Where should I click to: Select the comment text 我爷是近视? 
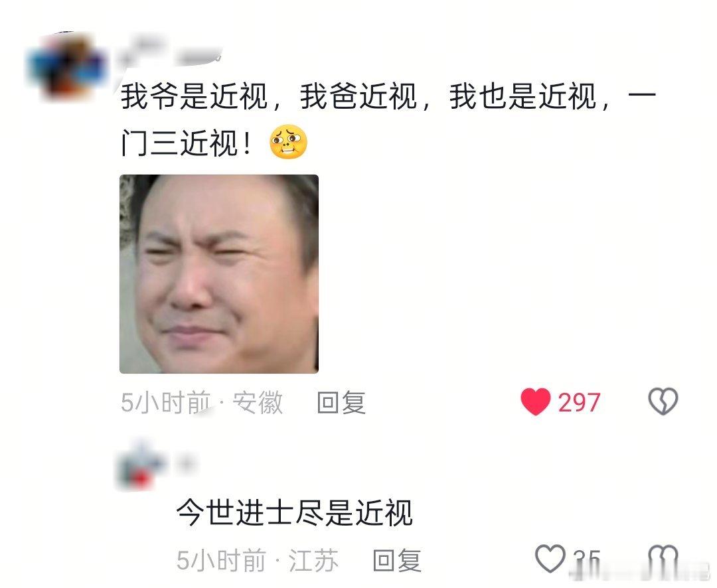click(194, 96)
